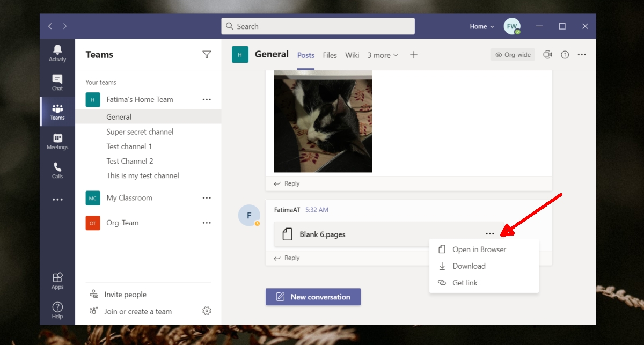Start a New conversation
Screen dimensions: 644x345
[313, 297]
